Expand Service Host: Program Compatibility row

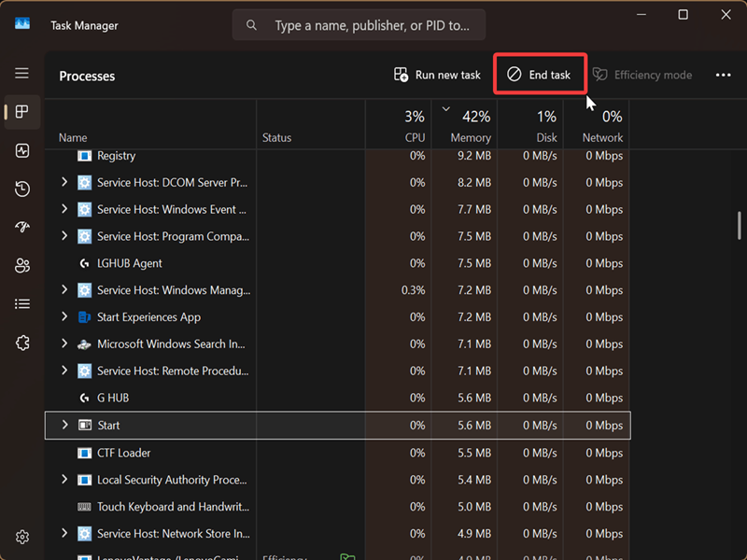64,236
